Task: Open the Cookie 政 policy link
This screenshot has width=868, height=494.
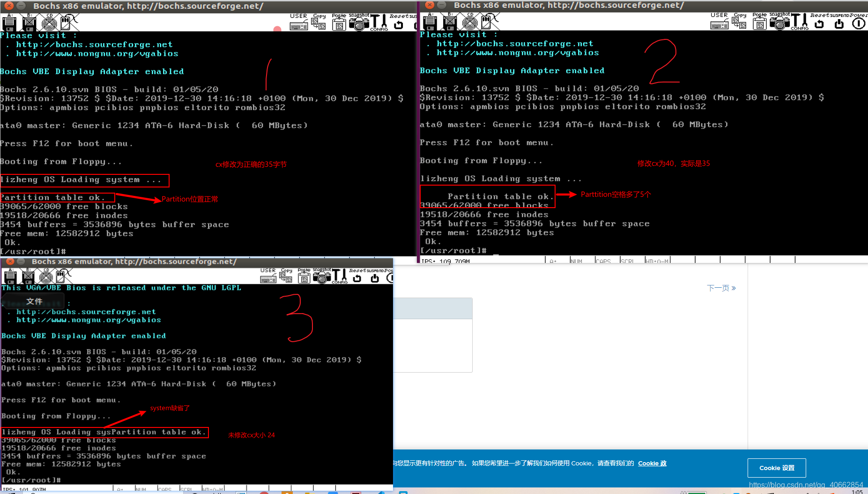Action: click(x=652, y=463)
